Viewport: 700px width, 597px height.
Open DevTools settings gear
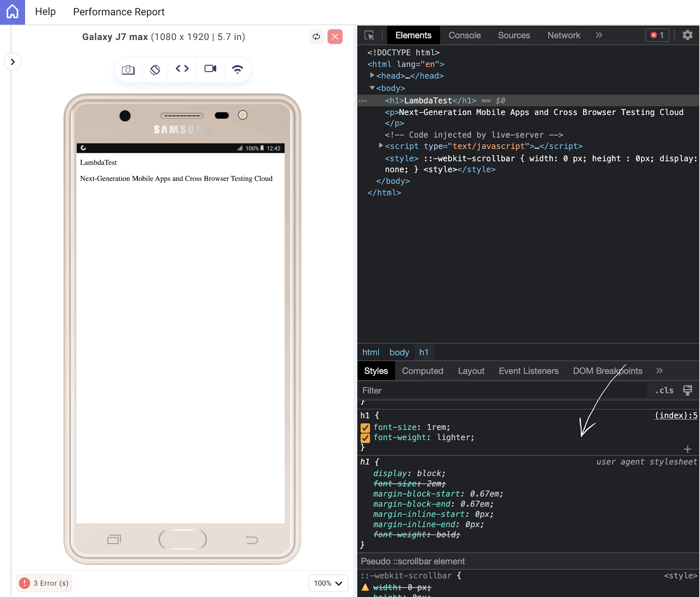[687, 35]
